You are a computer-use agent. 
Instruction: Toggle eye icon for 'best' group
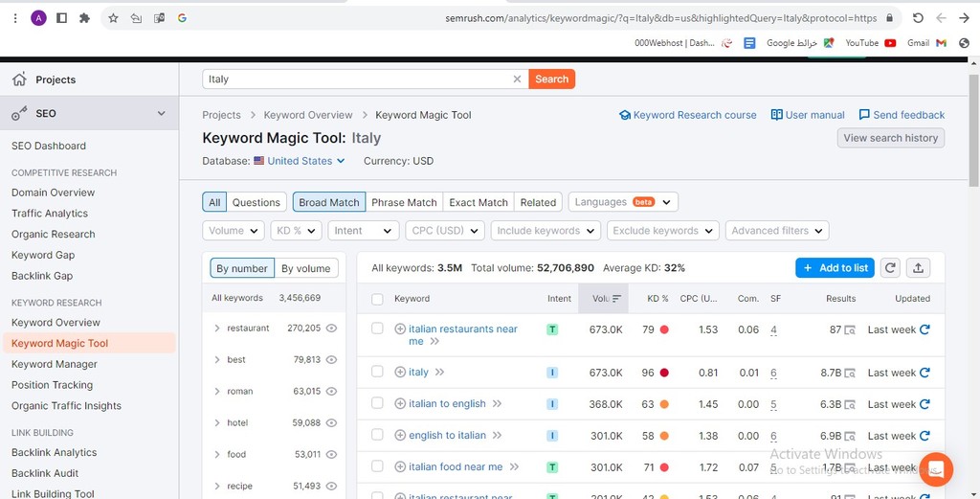click(x=331, y=359)
